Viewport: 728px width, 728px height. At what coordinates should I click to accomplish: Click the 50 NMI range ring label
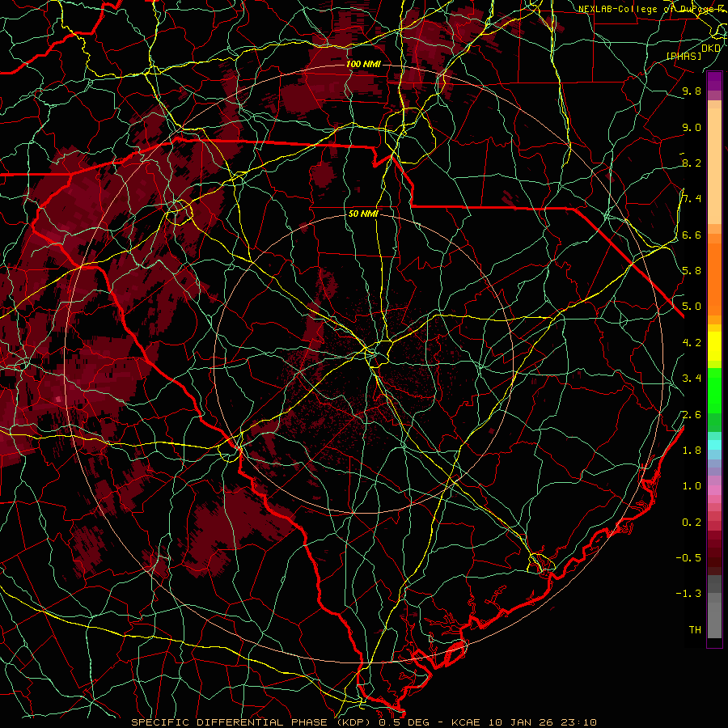coord(363,214)
